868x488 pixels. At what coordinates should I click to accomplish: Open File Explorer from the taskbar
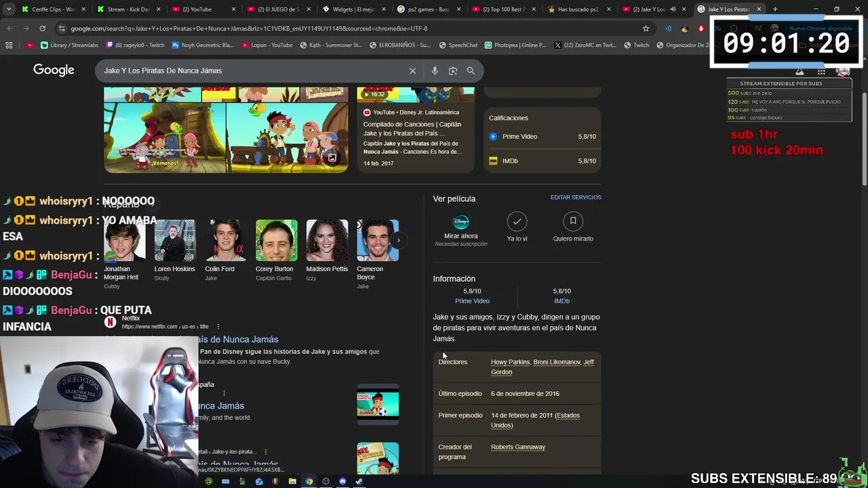(x=292, y=481)
